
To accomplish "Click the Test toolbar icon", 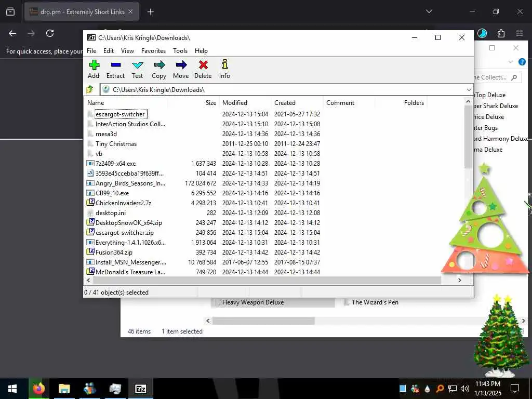I will point(137,64).
